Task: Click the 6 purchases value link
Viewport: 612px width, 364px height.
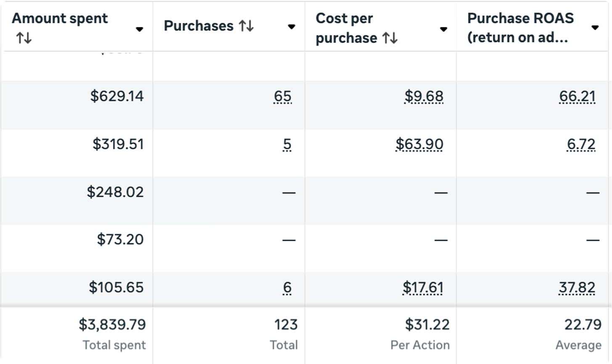Action: pos(287,288)
